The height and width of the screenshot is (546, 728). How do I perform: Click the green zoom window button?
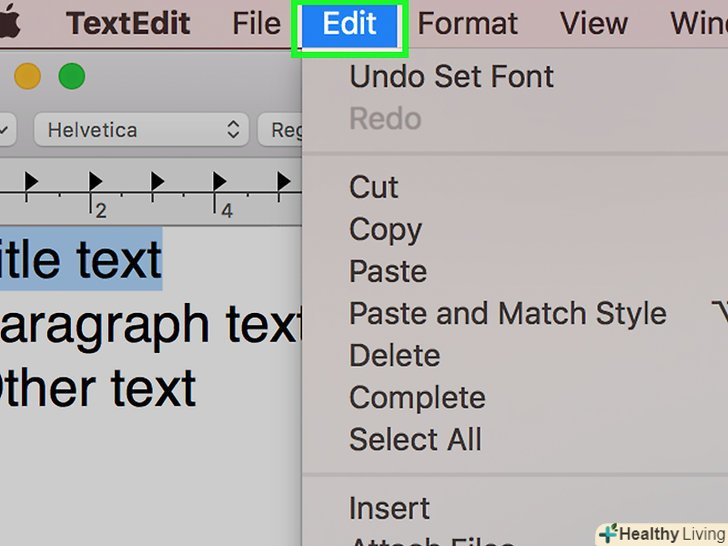coord(72,76)
